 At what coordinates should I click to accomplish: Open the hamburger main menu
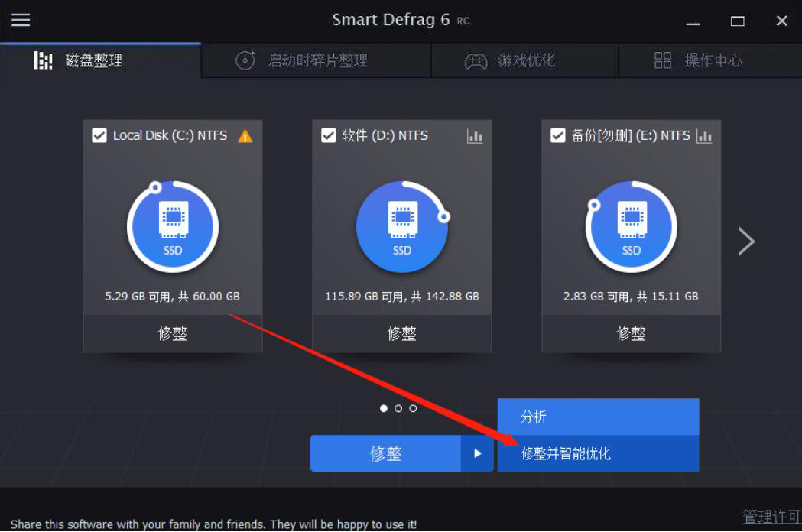(x=21, y=20)
